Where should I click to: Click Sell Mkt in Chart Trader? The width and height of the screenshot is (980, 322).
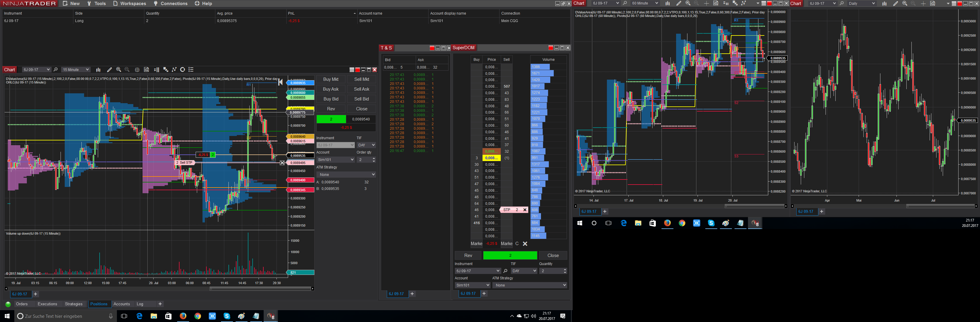[x=361, y=79]
